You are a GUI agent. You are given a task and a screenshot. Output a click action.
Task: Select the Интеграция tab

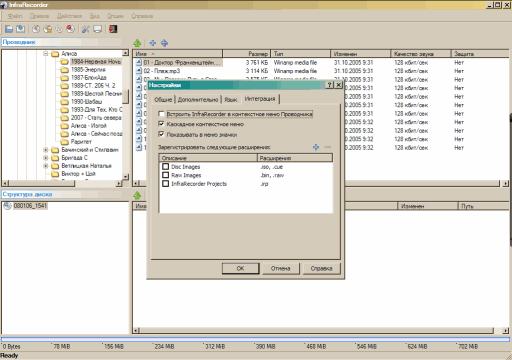point(260,99)
